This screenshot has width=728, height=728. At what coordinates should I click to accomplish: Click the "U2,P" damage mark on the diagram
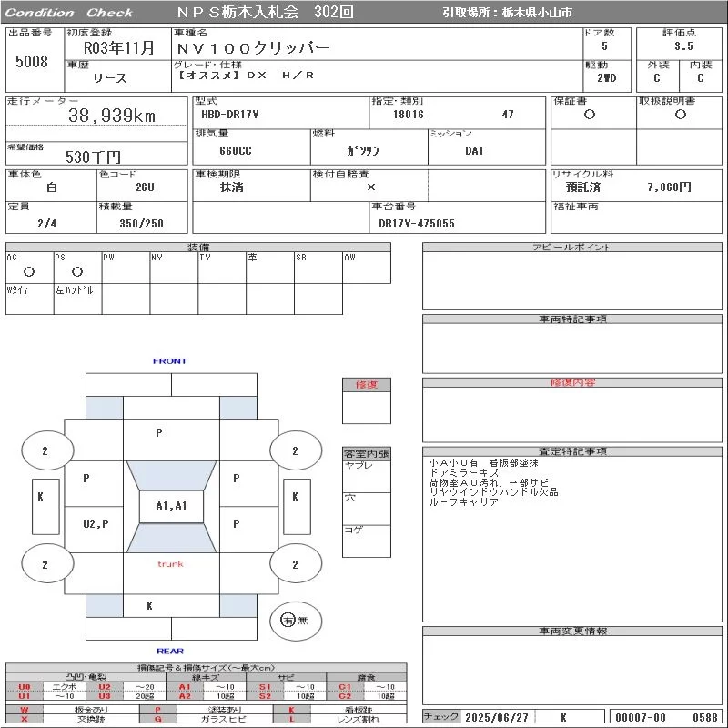click(96, 524)
